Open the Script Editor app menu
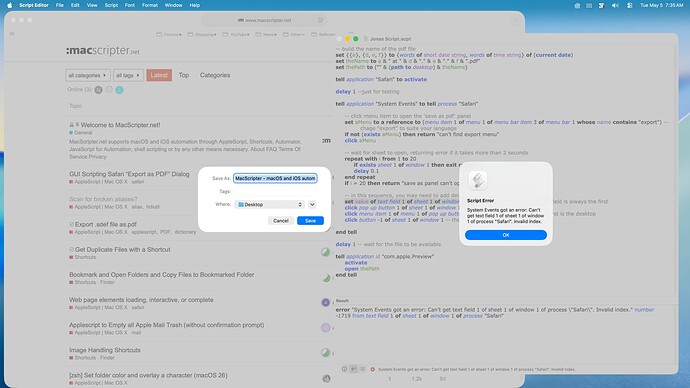Screen dimensions: 690x388 click(34, 5)
